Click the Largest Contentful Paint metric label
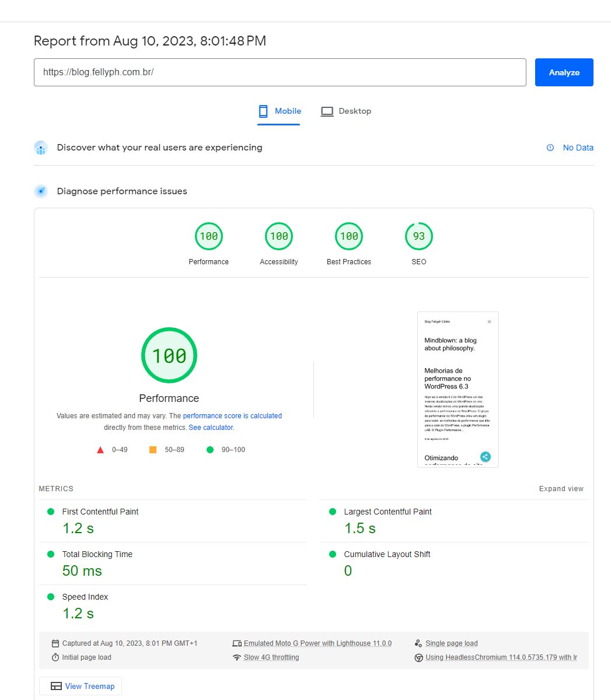 pyautogui.click(x=387, y=512)
